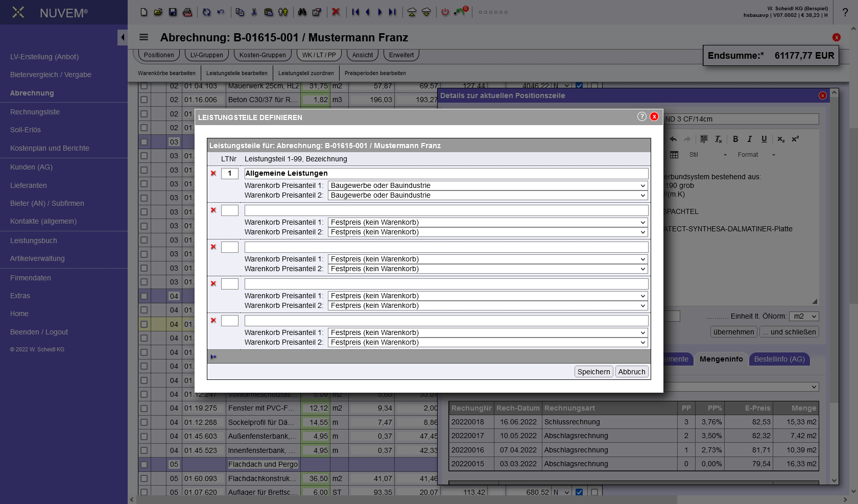Click Underline in details editor
The height and width of the screenshot is (504, 858).
coord(764,139)
